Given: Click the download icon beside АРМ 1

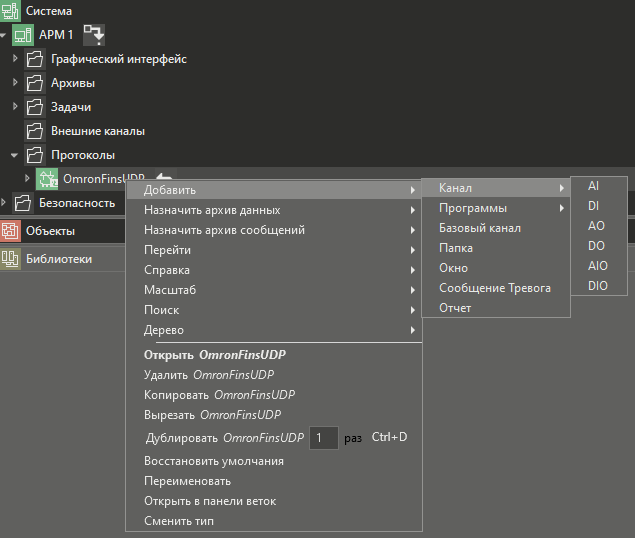Looking at the screenshot, I should coord(94,35).
